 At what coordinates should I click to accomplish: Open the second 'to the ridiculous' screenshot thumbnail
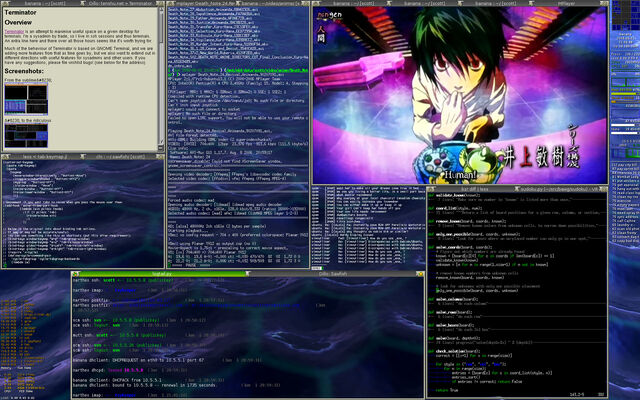pos(26,136)
